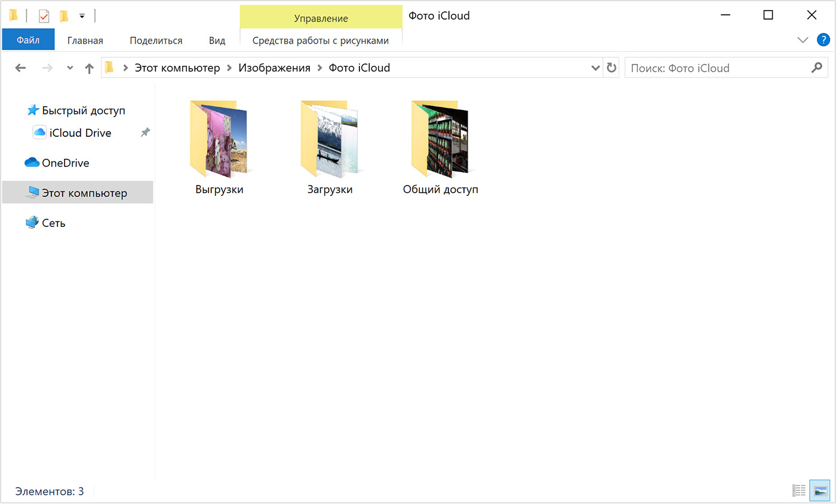This screenshot has height=504, width=836.
Task: Select iCloud Drive in the navigation pane
Action: pyautogui.click(x=72, y=133)
